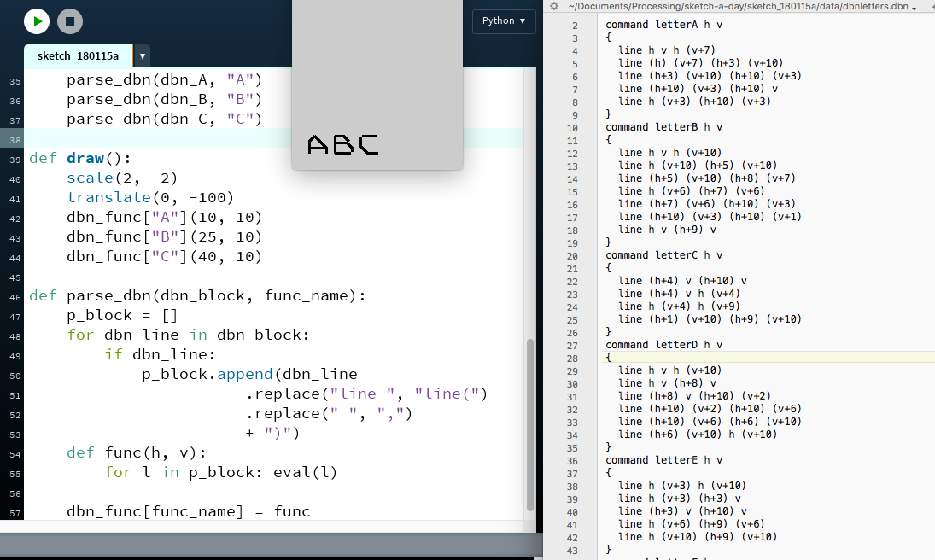
Task: Click the dbn_func[func_name] = func line
Action: coord(188,511)
